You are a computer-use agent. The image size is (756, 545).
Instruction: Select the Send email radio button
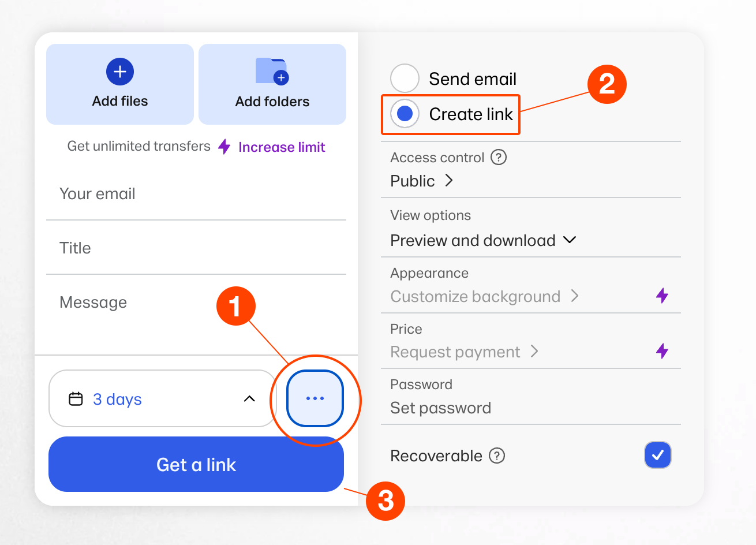405,79
